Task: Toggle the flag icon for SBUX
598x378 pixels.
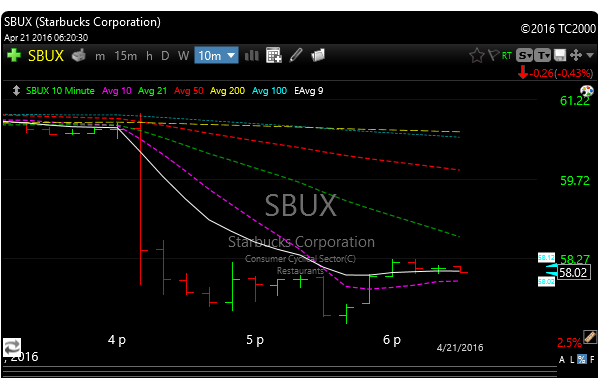Action: click(493, 55)
